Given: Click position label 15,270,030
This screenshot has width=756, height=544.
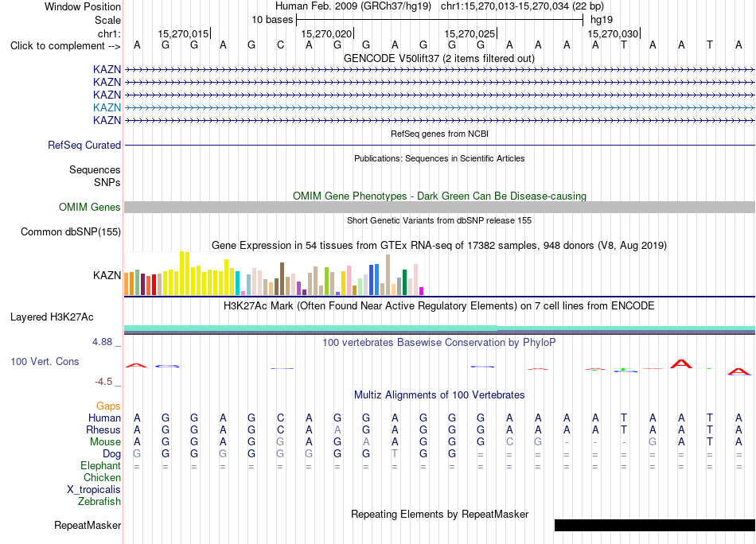Looking at the screenshot, I should pyautogui.click(x=613, y=33).
